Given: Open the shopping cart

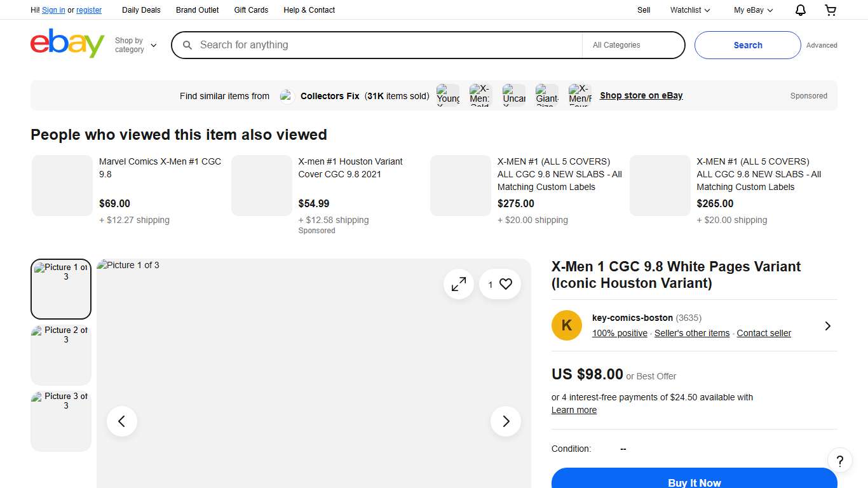Looking at the screenshot, I should (x=830, y=10).
